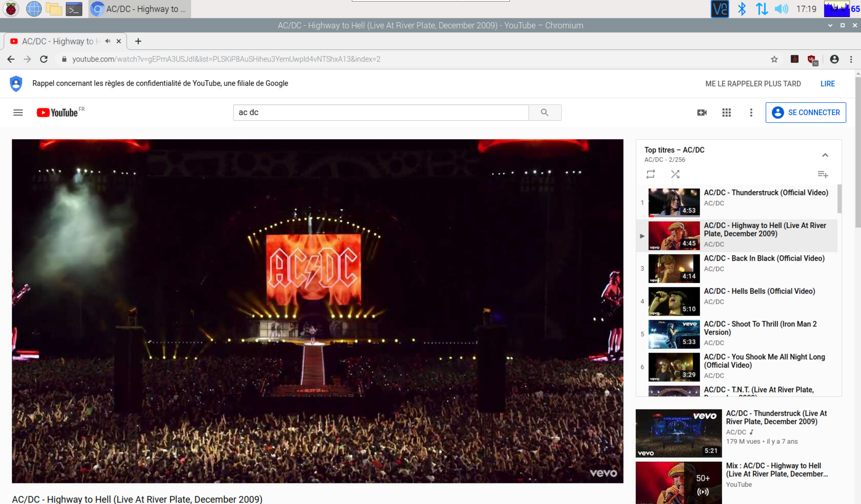Select the AC/DC Chromium taskbar entry
This screenshot has height=504, width=861.
point(140,9)
